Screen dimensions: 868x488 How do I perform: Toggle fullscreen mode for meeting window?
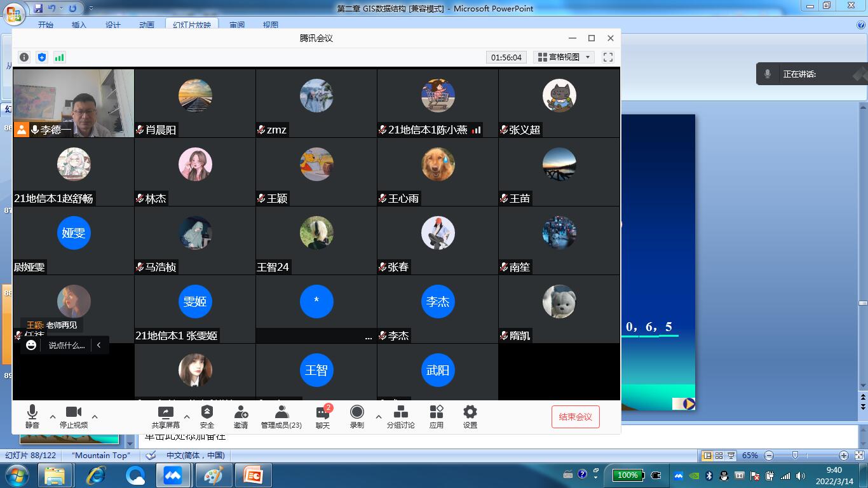(x=608, y=57)
